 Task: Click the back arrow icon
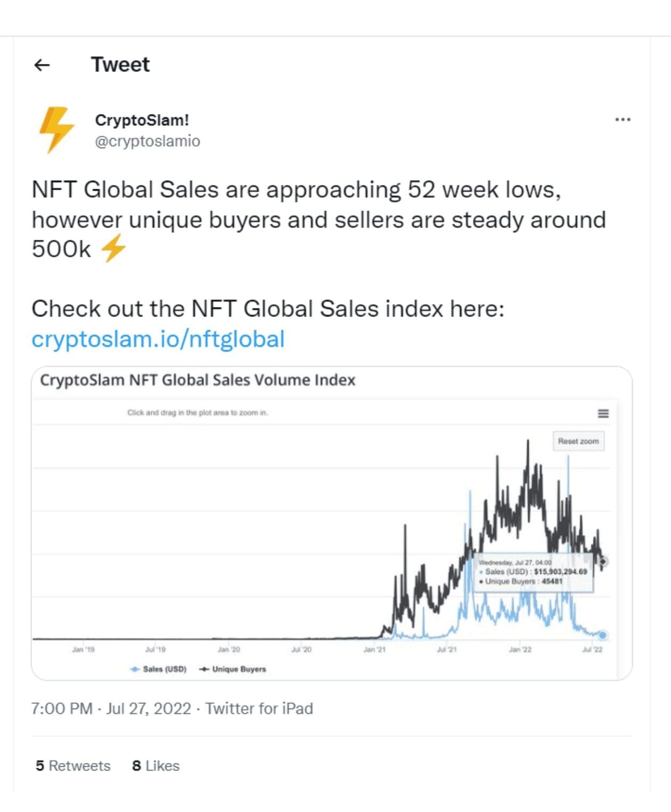tap(42, 65)
